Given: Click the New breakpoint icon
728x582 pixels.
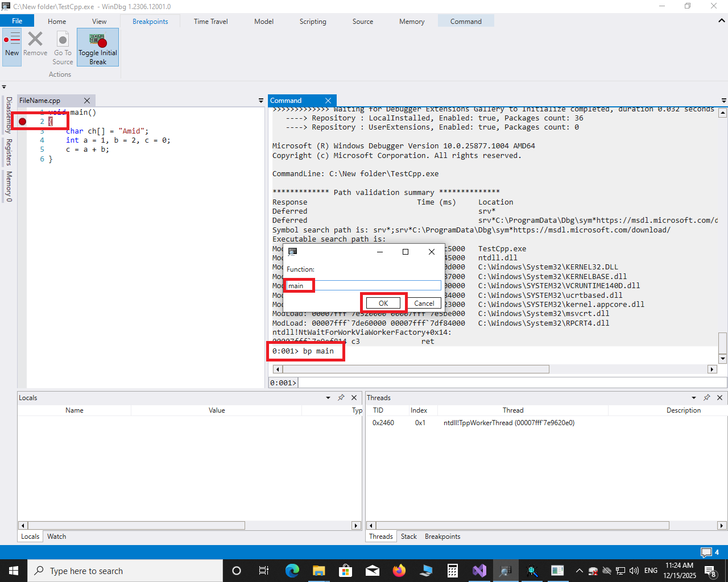Looking at the screenshot, I should pyautogui.click(x=12, y=40).
